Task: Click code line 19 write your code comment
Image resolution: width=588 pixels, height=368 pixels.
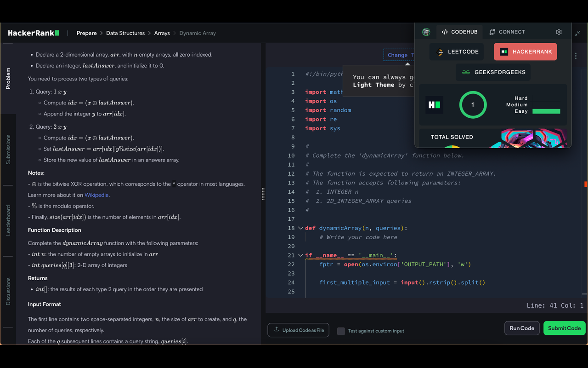Action: click(x=358, y=237)
